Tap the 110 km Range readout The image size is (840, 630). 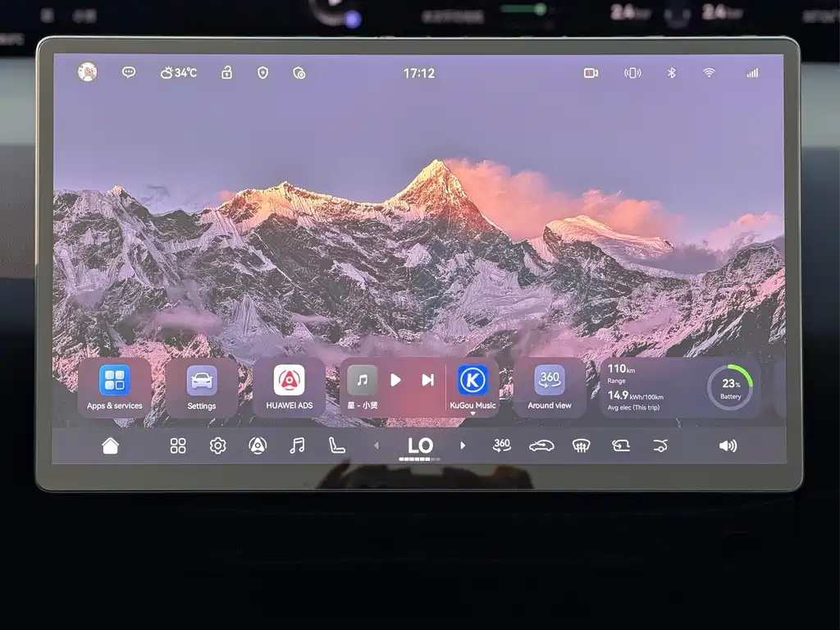(x=622, y=373)
